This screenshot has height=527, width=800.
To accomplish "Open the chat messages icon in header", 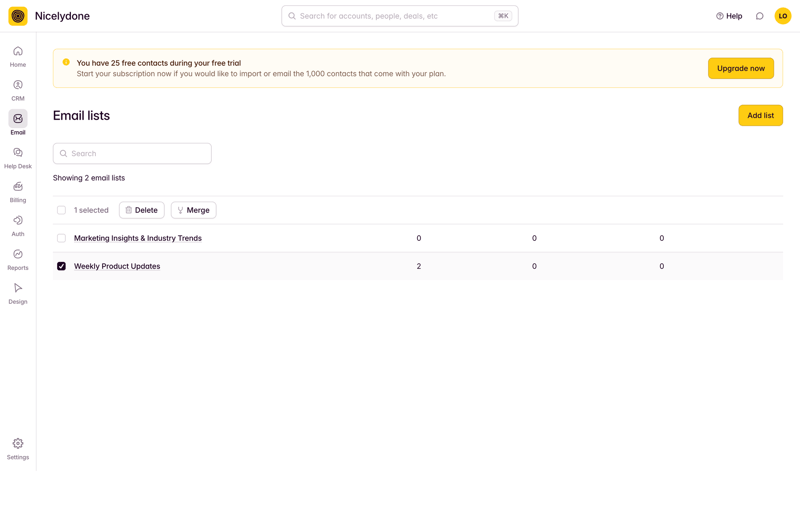I will 759,16.
